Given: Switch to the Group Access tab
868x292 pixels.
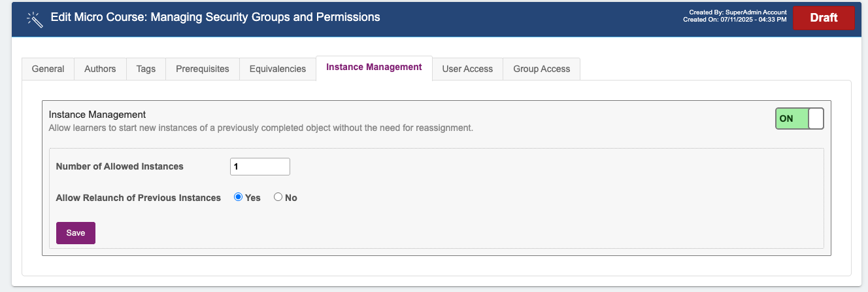Looking at the screenshot, I should click(x=542, y=69).
